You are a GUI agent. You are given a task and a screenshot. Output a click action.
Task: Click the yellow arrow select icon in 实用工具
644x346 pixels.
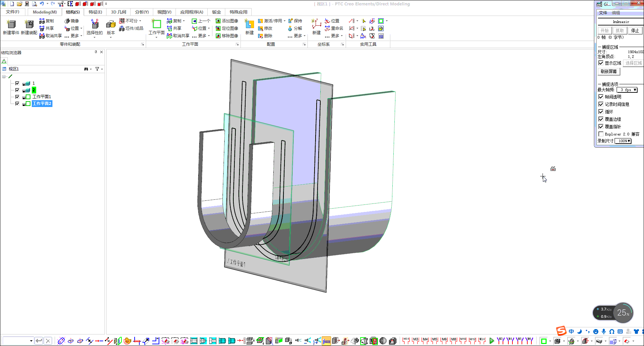tap(364, 21)
